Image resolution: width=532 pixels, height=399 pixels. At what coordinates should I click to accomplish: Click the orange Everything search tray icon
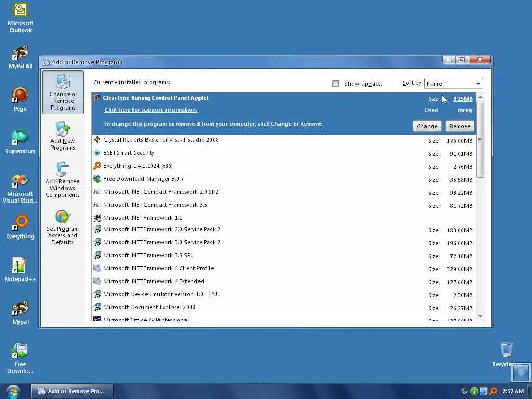[494, 391]
